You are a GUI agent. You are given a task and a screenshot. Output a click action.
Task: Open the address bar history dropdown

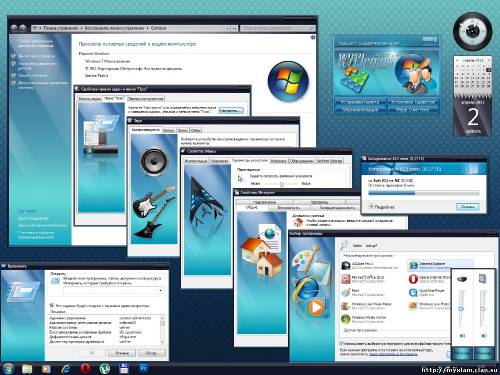pos(227,29)
